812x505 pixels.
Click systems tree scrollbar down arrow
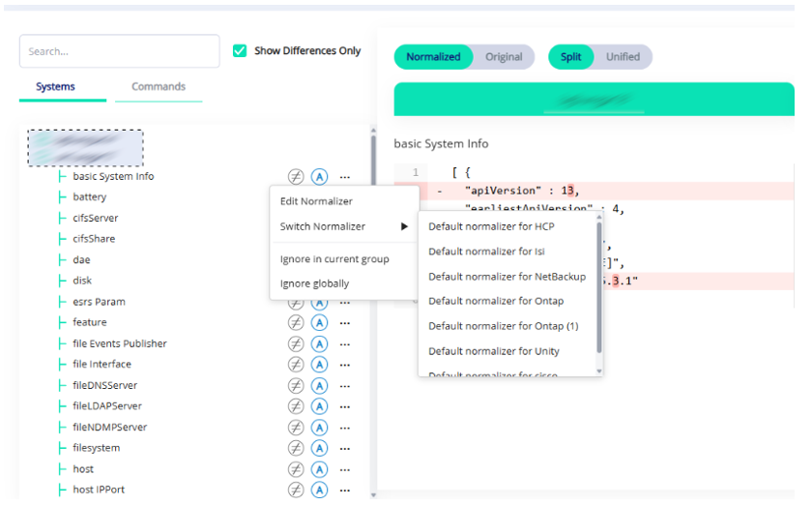(373, 495)
